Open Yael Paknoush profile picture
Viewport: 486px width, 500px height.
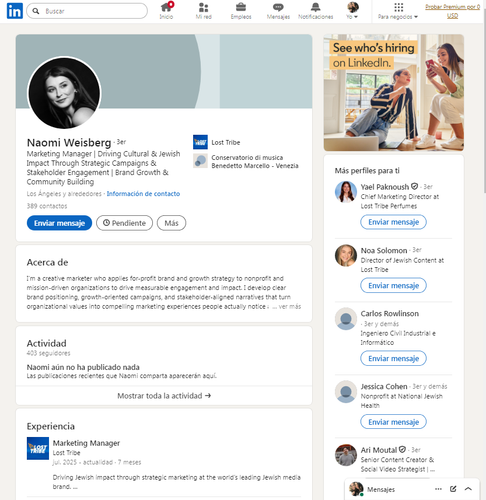(346, 192)
